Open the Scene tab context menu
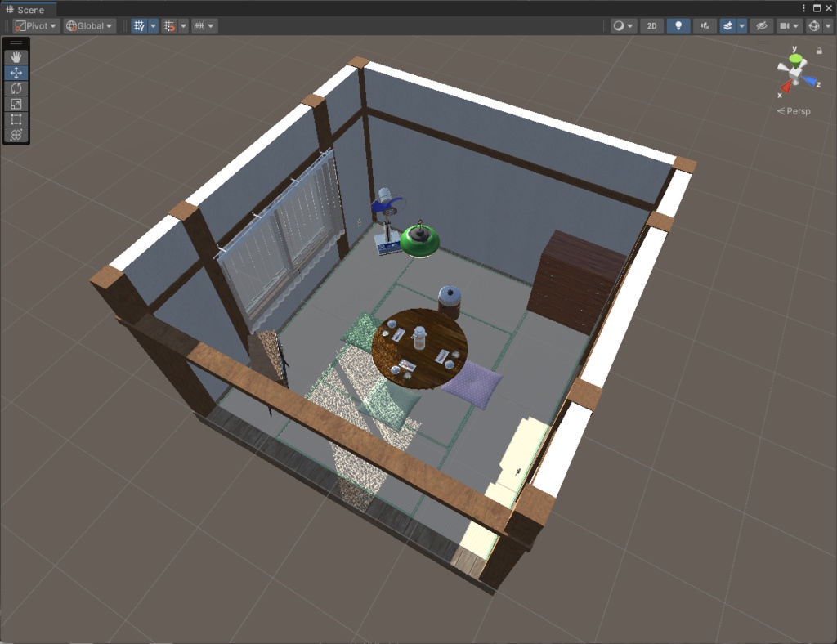The height and width of the screenshot is (644, 837). [804, 7]
